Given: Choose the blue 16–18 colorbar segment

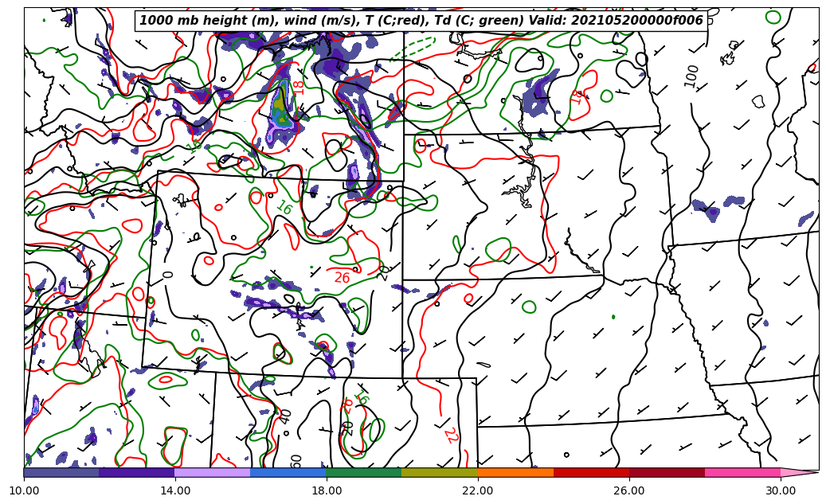Looking at the screenshot, I should click(288, 472).
